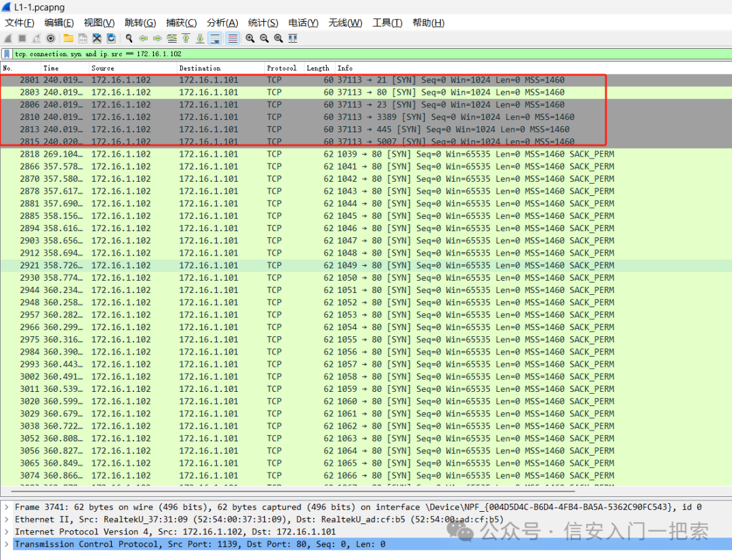The image size is (732, 560).
Task: Select packet 2818 from port 1039
Action: [x=366, y=154]
